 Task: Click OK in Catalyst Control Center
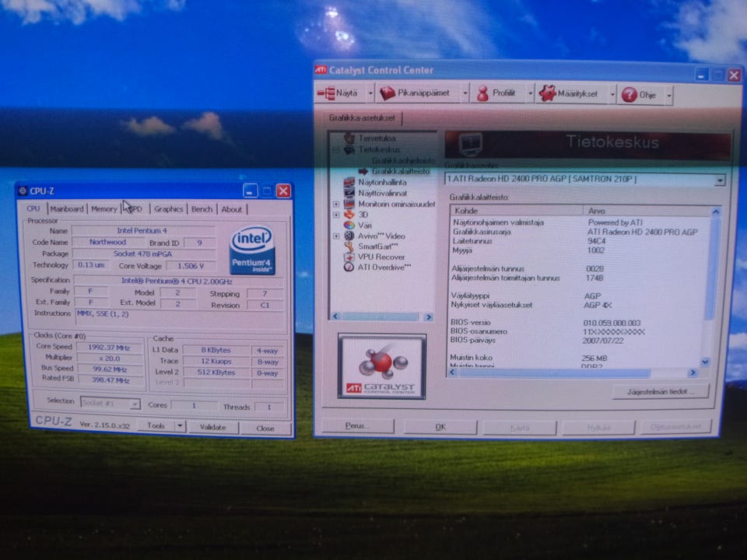point(440,427)
